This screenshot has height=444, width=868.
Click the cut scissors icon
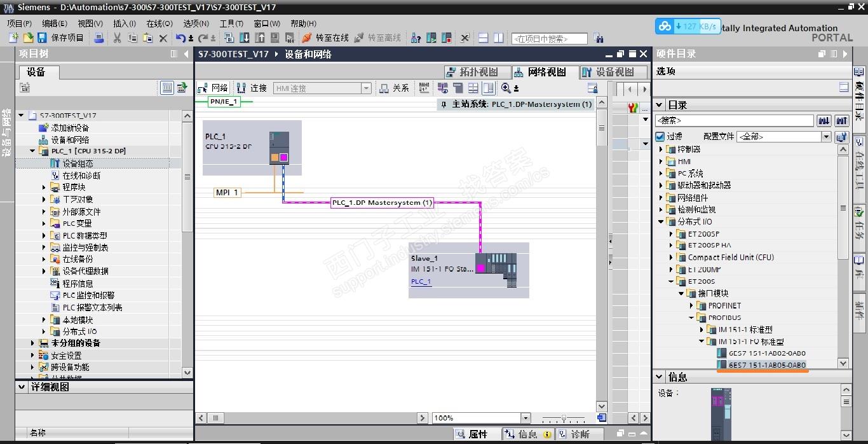point(117,38)
